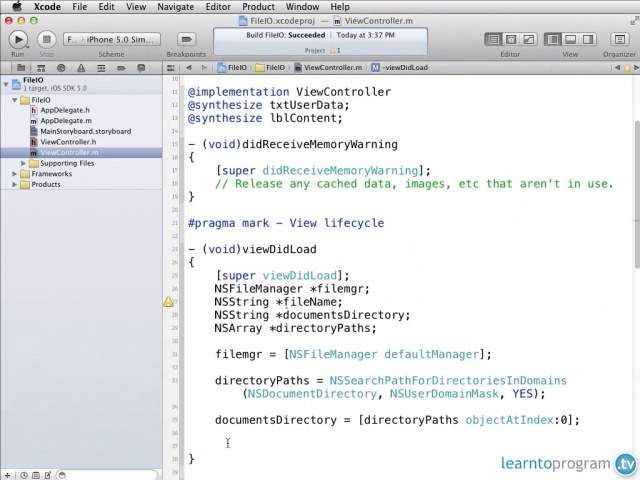Expand the Products group
Viewport: 640px width, 480px height.
(x=15, y=184)
